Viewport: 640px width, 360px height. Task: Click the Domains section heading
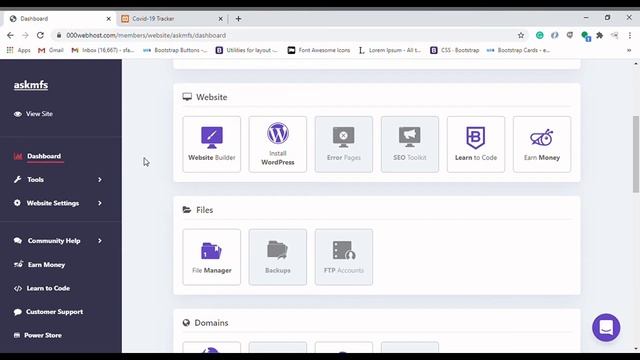205,323
